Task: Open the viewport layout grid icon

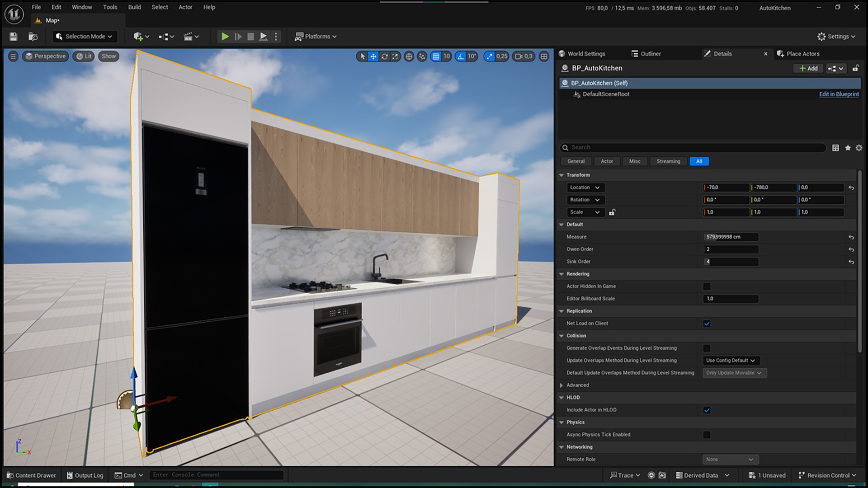Action: click(544, 56)
